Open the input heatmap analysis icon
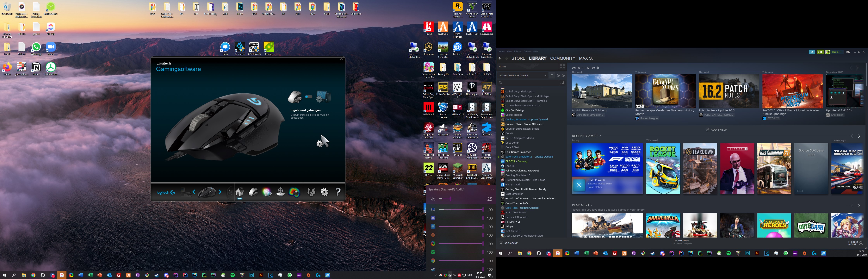The image size is (868, 279). coord(294,192)
